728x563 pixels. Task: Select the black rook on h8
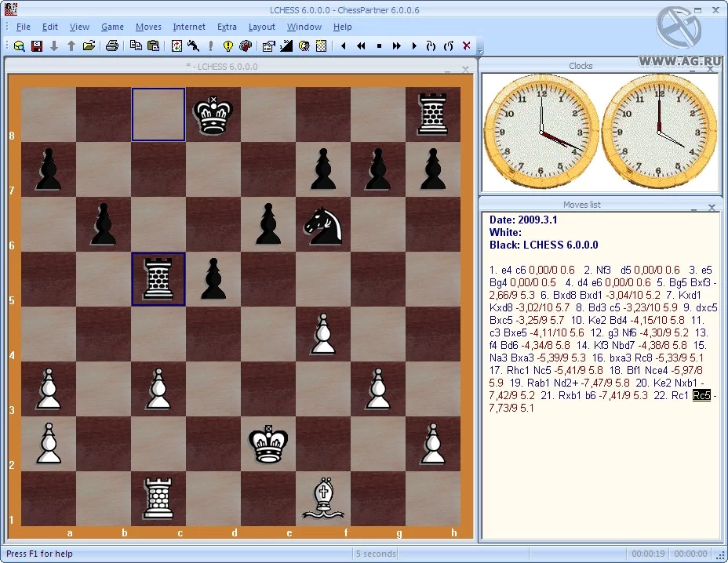click(432, 114)
